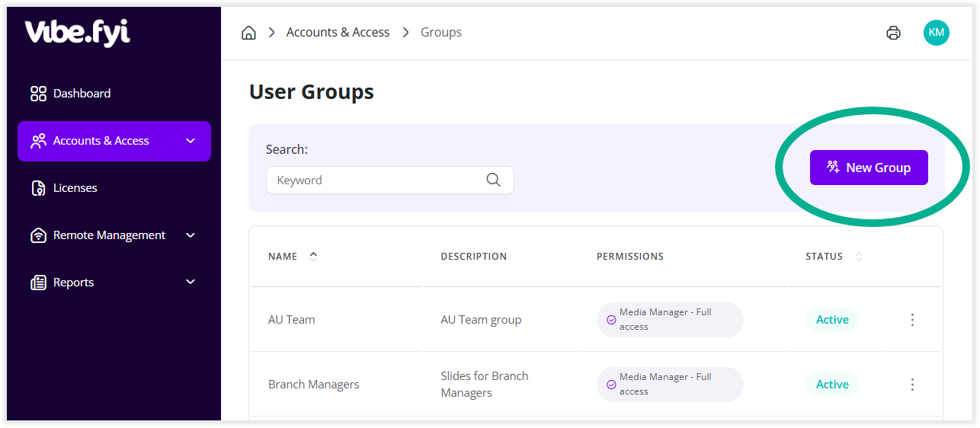980x428 pixels.
Task: Sort by Status column arrows
Action: coord(860,257)
